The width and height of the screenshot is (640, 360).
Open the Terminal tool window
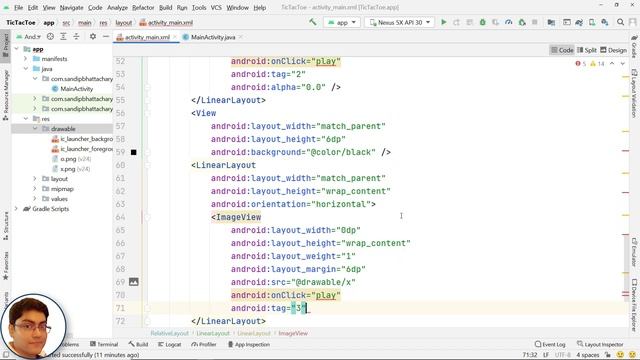pos(104,344)
